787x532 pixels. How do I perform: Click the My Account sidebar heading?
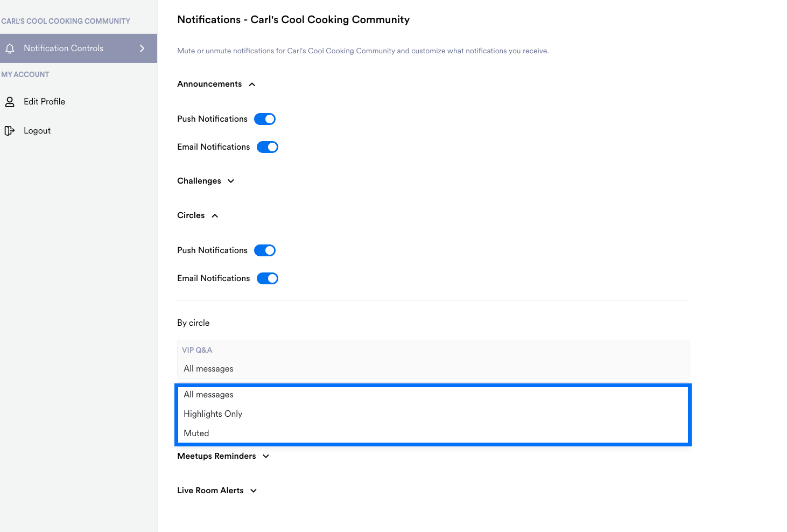point(25,74)
